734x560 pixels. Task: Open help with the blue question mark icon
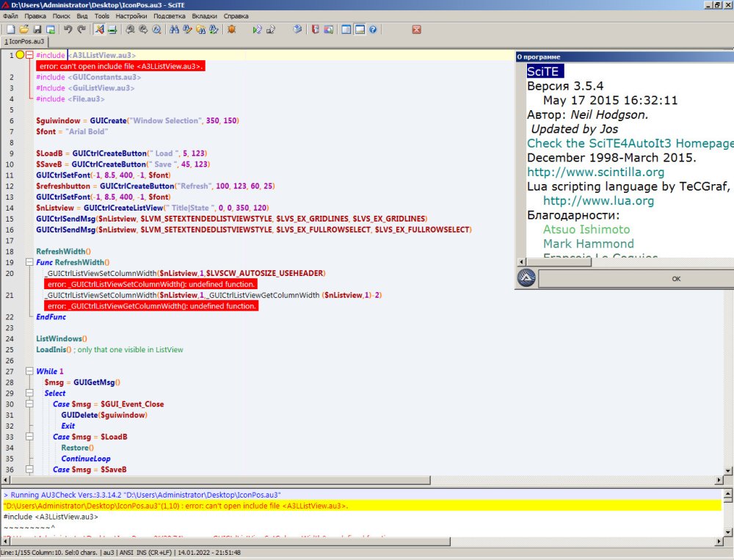373,29
